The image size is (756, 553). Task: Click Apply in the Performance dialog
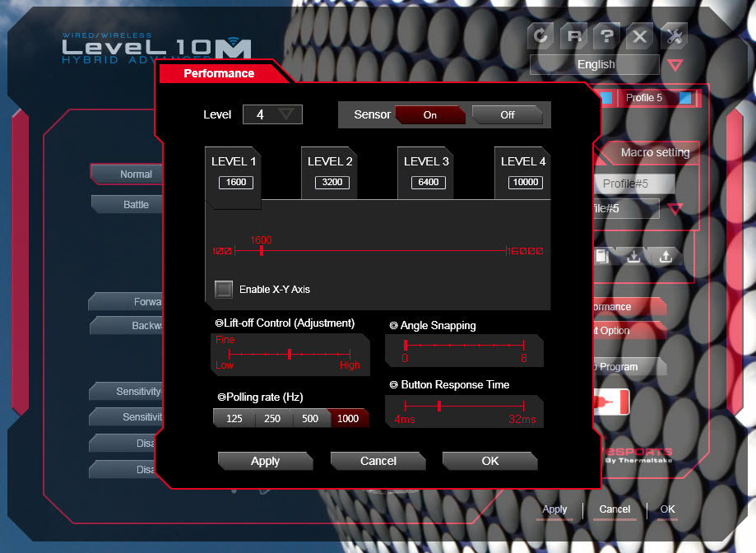[265, 461]
